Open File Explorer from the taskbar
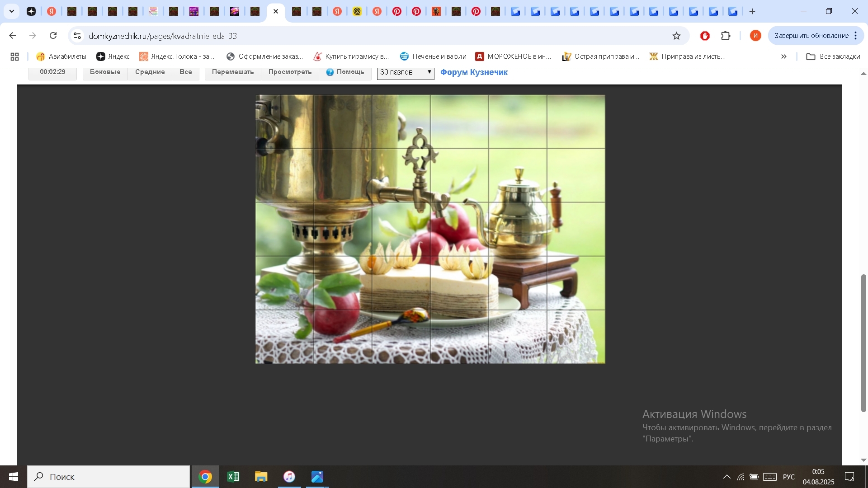The height and width of the screenshot is (488, 868). [x=261, y=477]
